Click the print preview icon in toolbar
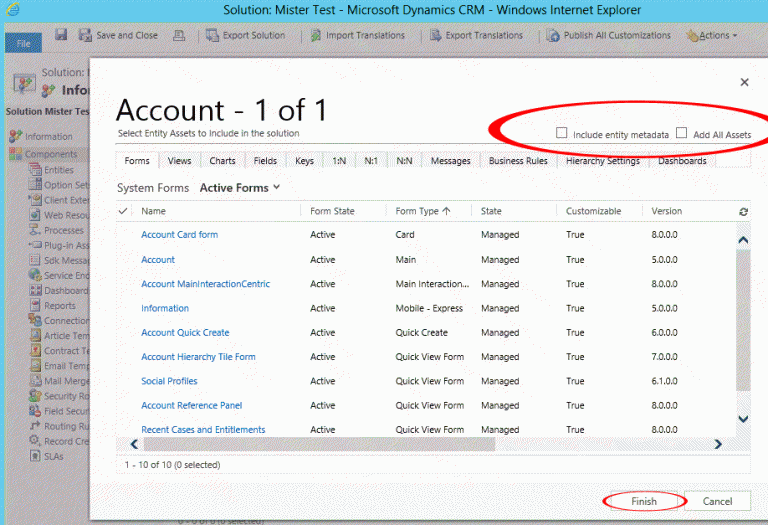The height and width of the screenshot is (525, 768). click(179, 35)
